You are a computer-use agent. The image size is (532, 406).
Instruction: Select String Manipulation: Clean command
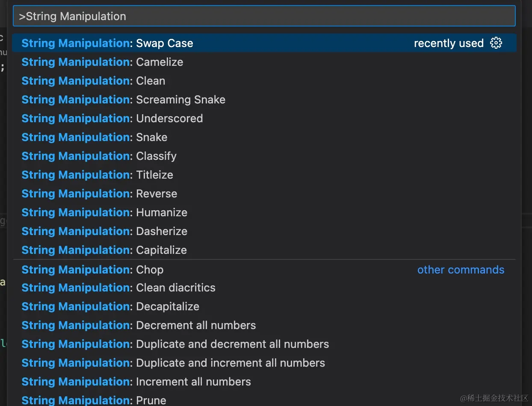[264, 81]
